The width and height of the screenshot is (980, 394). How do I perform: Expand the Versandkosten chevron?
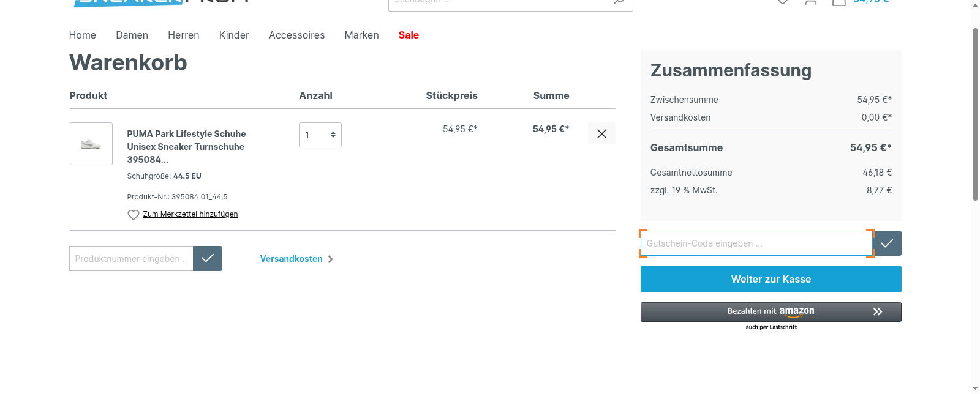[x=330, y=259]
